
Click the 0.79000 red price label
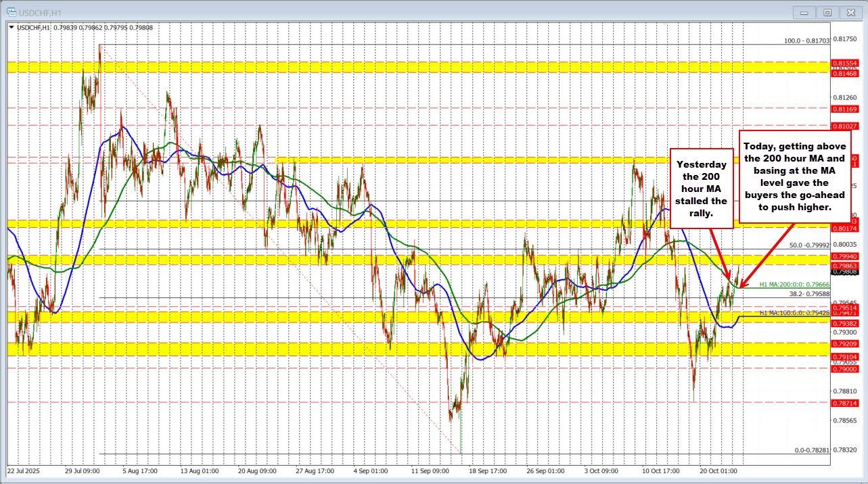(844, 369)
